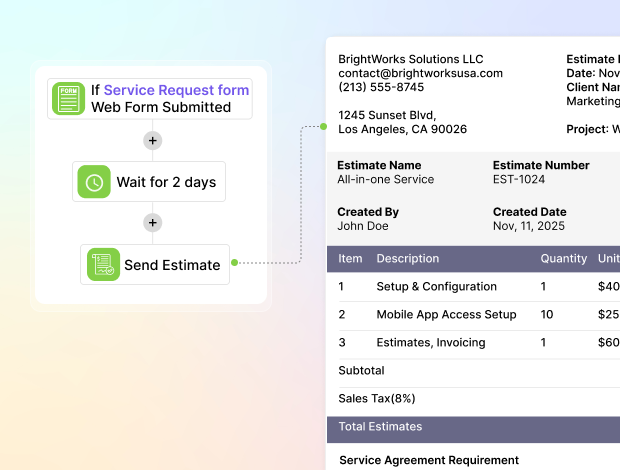Click quantity 10 in Mobile App row
Viewport: 620px width, 470px height.
547,314
